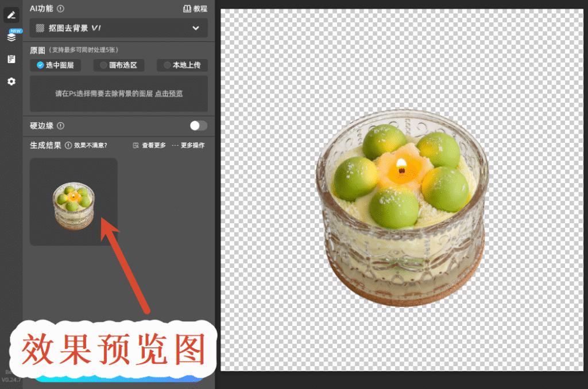Image resolution: width=588 pixels, height=389 pixels.
Task: Select the generated cake result thumbnail
Action: pos(73,201)
